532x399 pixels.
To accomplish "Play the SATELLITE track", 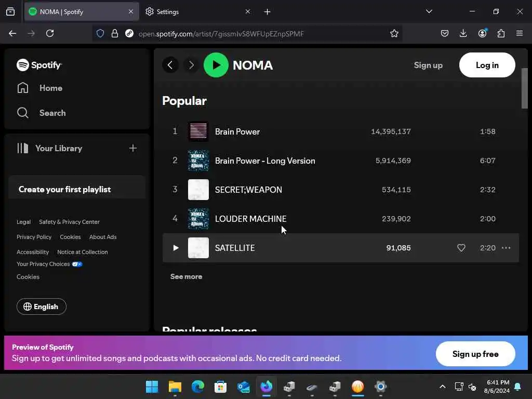I will click(x=176, y=248).
